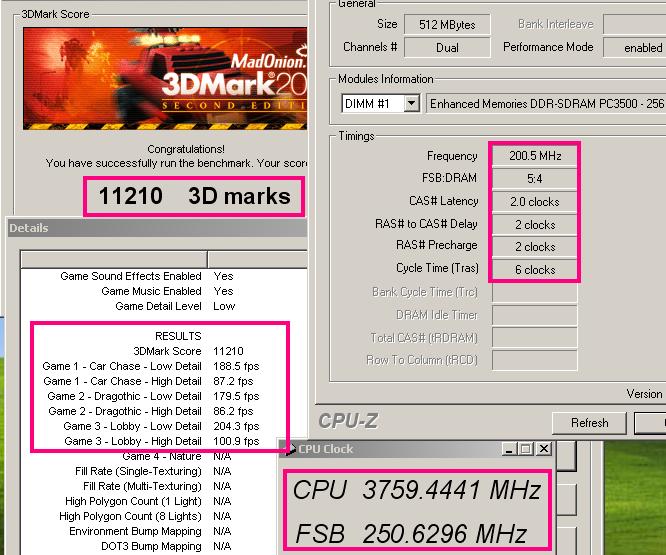Click the Refresh button in CPU-Z
Image resolution: width=666 pixels, height=555 pixels.
589,423
